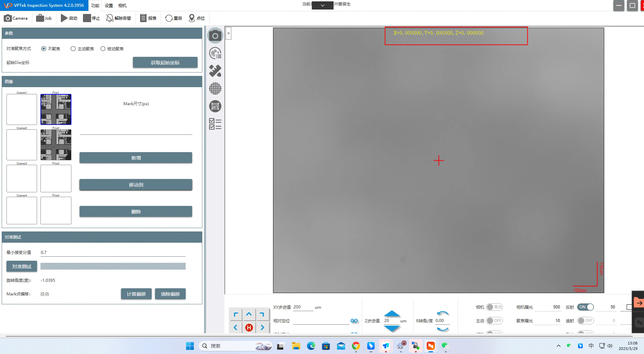Expand the side panel with > arrow
Screen dimensions: 644x354
228,33
